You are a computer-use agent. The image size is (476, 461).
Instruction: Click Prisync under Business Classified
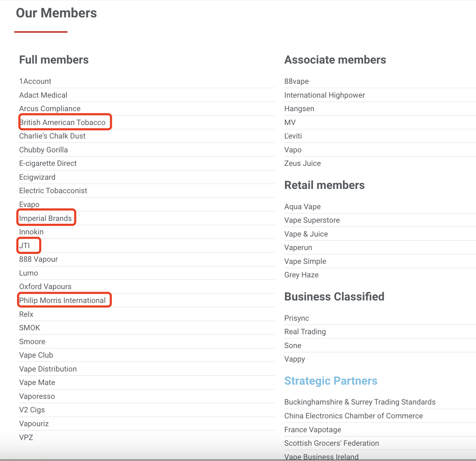click(297, 318)
